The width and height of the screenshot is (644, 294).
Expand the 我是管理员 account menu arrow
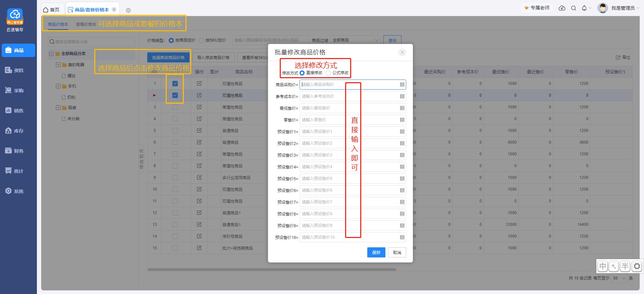pyautogui.click(x=638, y=8)
